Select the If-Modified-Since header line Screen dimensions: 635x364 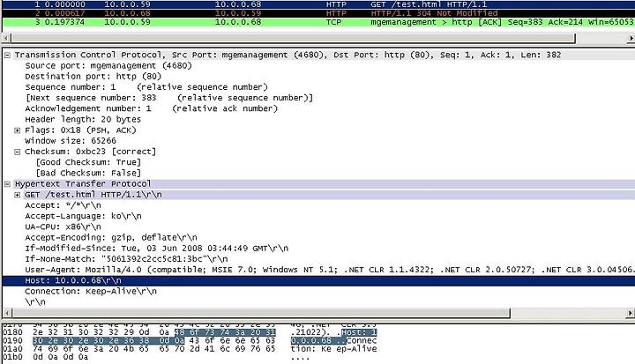pyautogui.click(x=156, y=249)
